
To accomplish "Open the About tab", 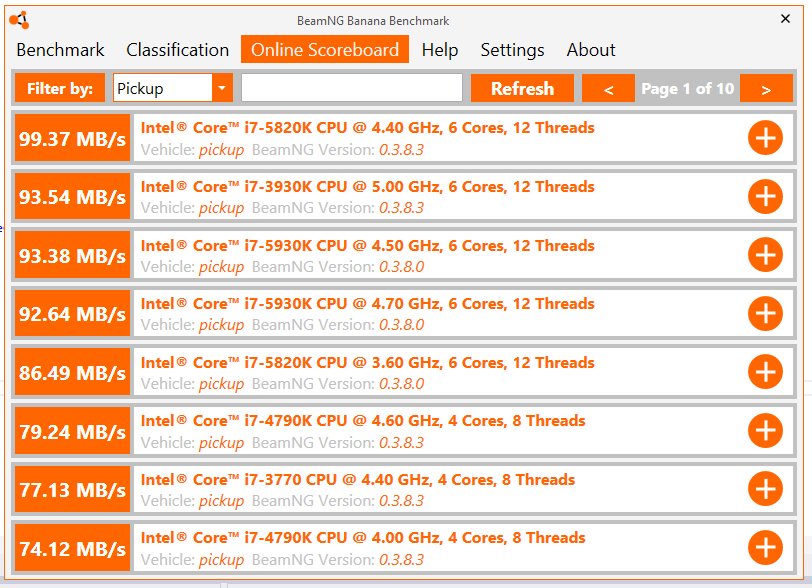I will [591, 50].
